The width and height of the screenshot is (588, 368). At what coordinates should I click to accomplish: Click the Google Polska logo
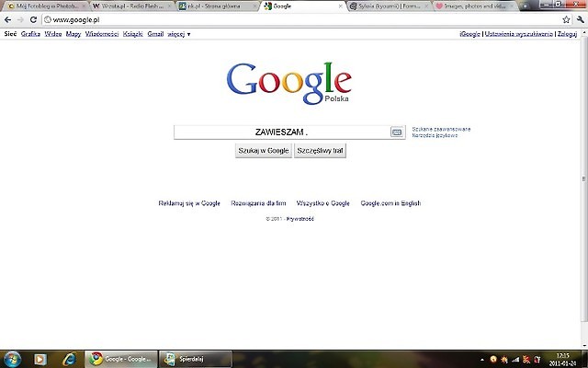[x=288, y=84]
